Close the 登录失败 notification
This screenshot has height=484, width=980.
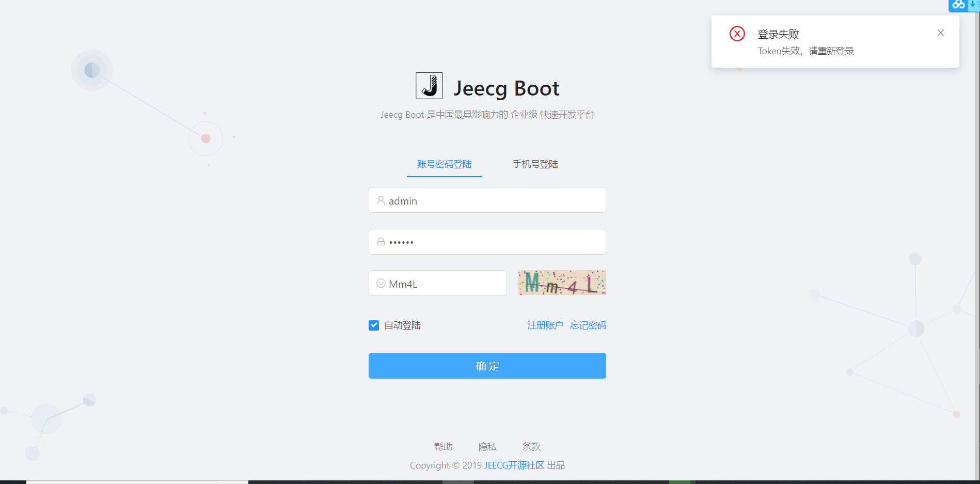coord(941,33)
